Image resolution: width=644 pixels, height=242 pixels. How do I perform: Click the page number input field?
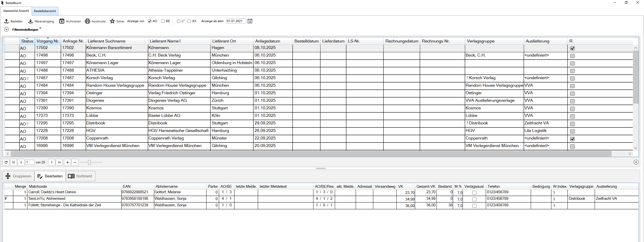click(30, 162)
